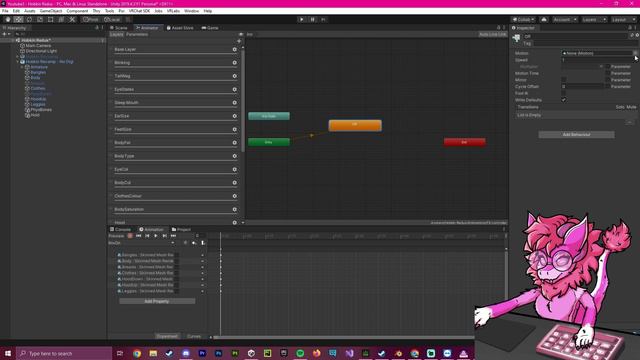
Task: Open the state's help reference icon in Inspector
Action: coord(632,36)
